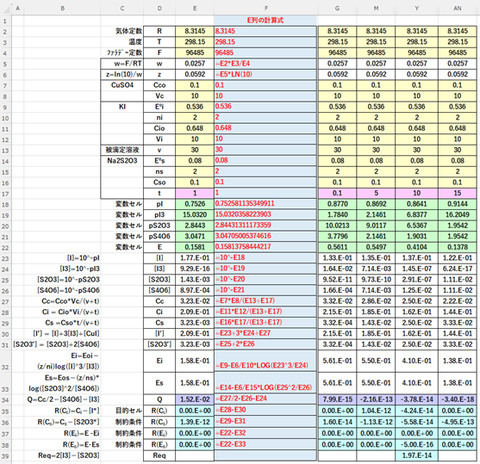Click green cell "0.7526" in column E

pyautogui.click(x=195, y=204)
